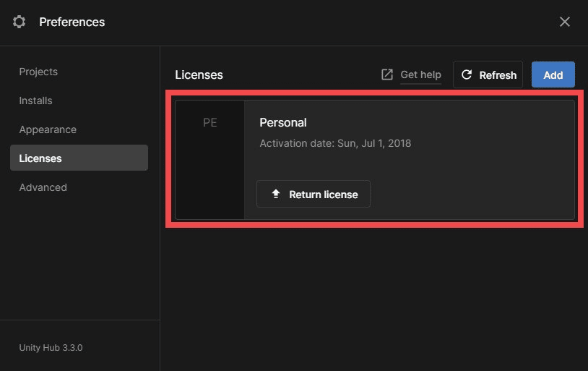Select Licenses in the sidebar
This screenshot has height=371, width=588.
[40, 158]
